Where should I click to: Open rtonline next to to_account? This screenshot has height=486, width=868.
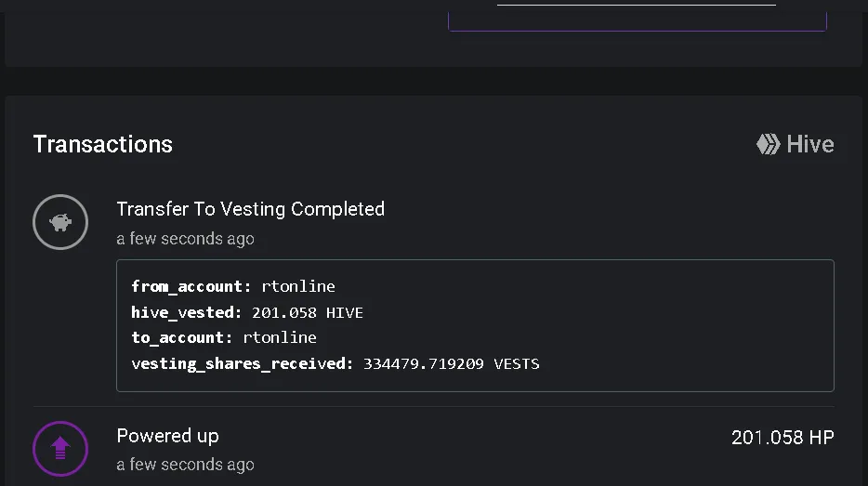[x=280, y=337]
